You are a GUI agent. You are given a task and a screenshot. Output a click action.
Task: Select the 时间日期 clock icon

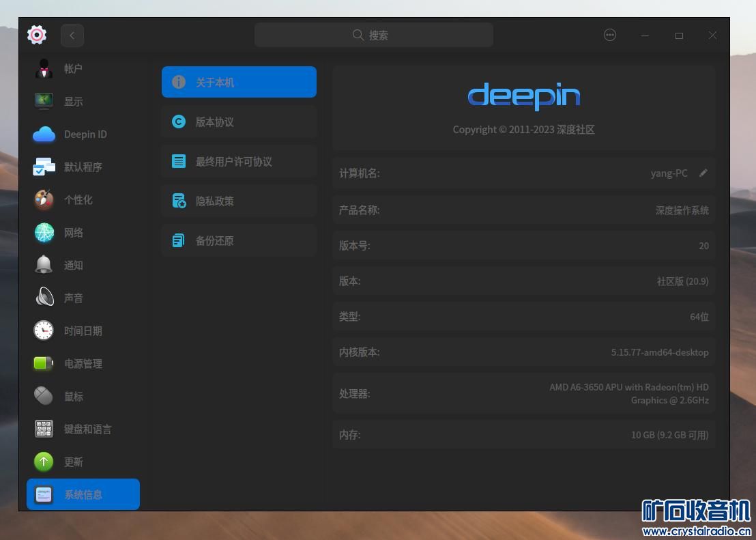(x=44, y=330)
